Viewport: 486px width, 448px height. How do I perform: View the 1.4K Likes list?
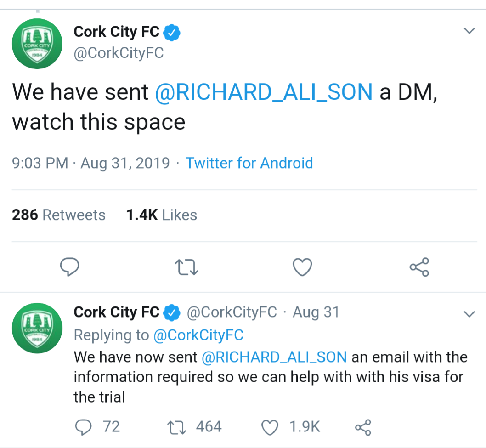tap(162, 215)
